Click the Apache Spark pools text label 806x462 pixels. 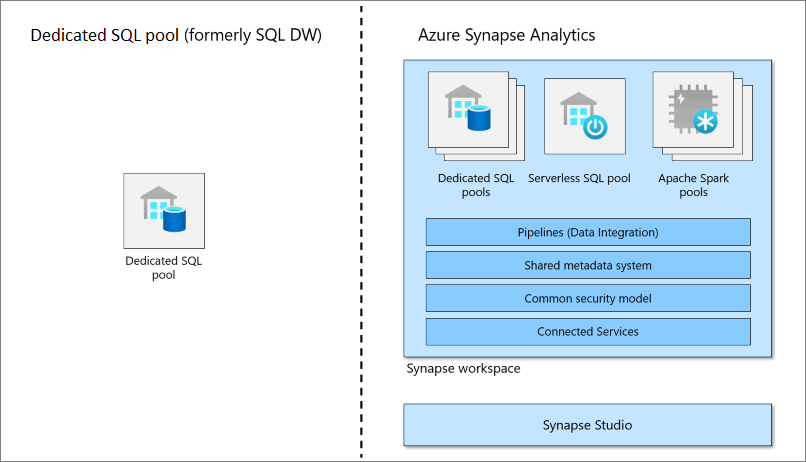coord(693,185)
